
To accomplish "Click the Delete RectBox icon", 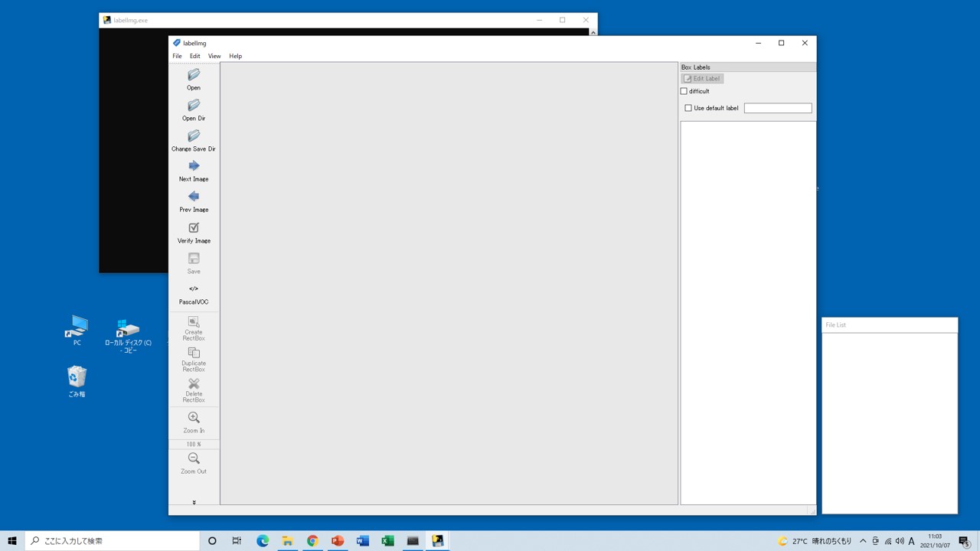I will (193, 389).
